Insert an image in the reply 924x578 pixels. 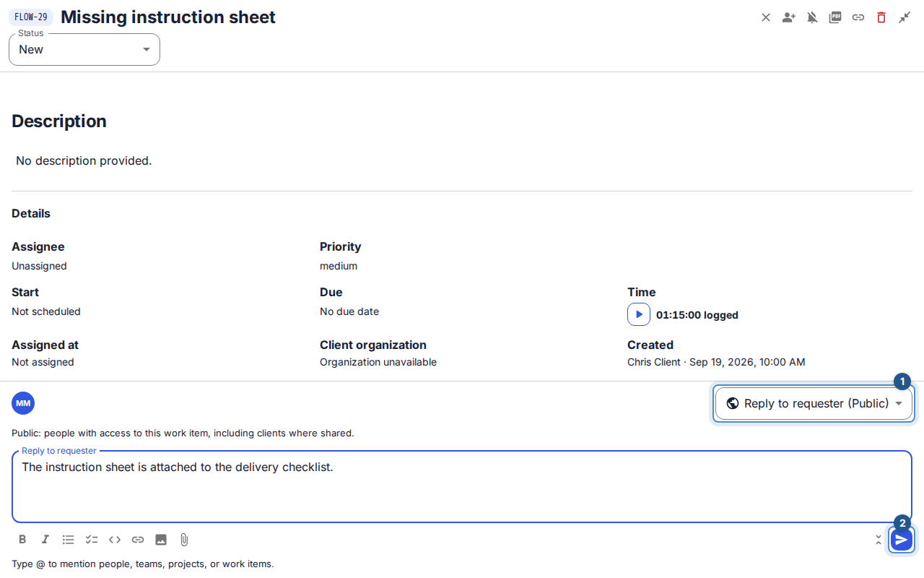point(161,539)
